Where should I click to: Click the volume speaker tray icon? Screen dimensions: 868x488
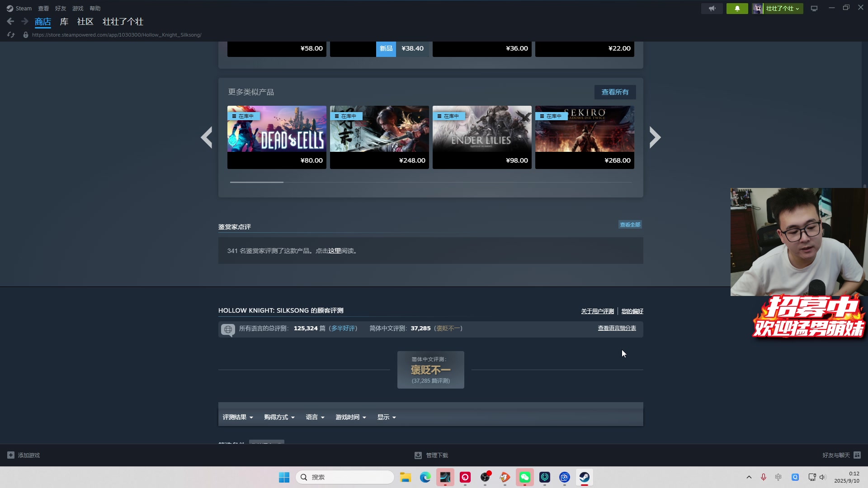[823, 477]
